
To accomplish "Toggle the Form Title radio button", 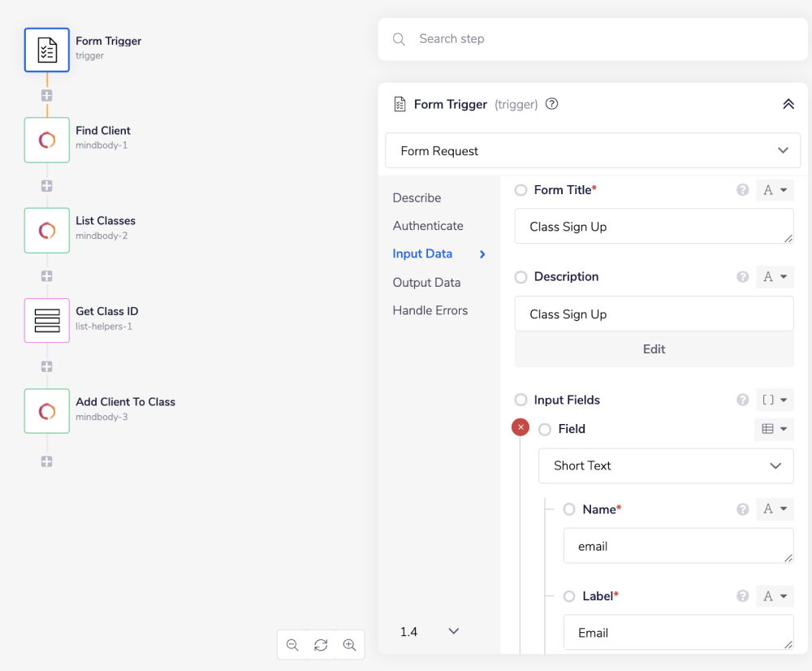I will coord(521,190).
